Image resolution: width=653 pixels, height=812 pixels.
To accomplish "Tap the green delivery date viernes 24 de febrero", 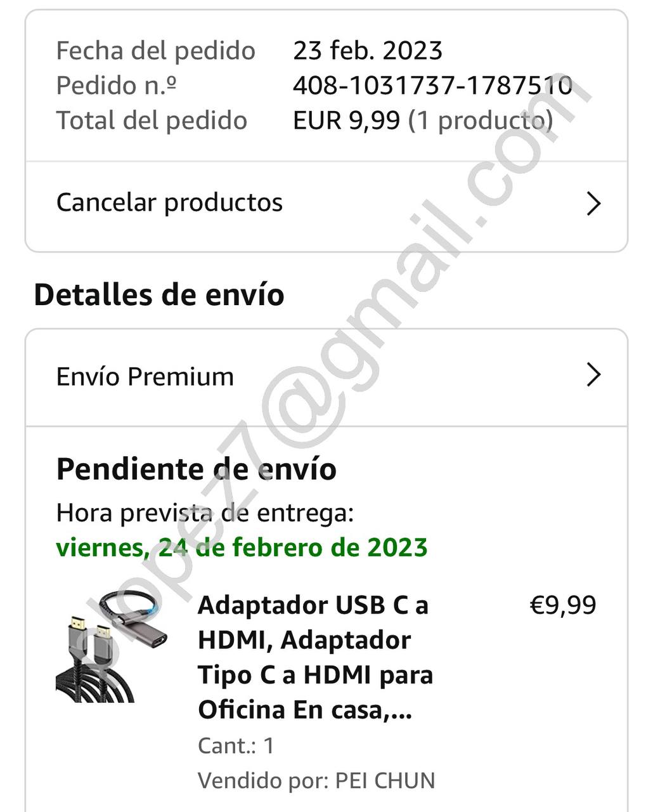I will pyautogui.click(x=242, y=547).
